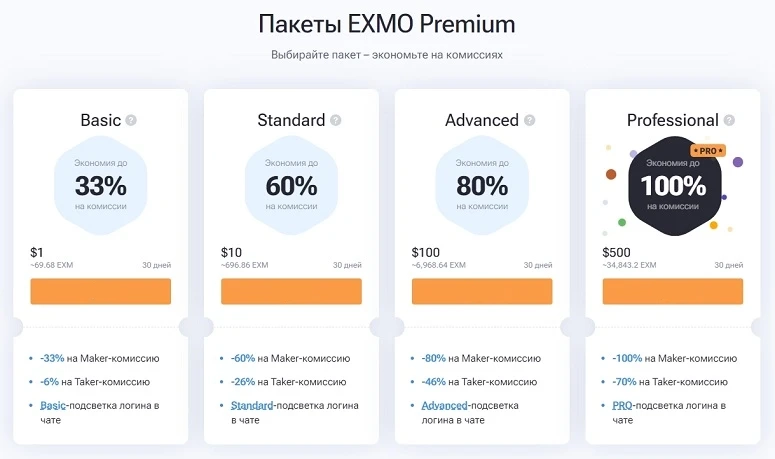Viewport: 775px width, 459px height.
Task: Click the Standard login highlight link
Action: (x=252, y=405)
